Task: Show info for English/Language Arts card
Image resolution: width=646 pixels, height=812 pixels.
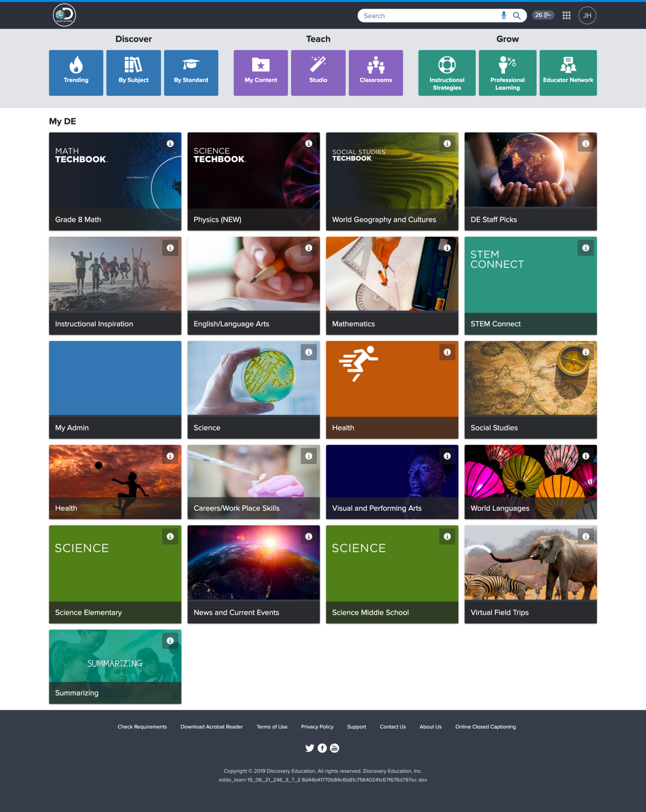Action: (x=309, y=248)
